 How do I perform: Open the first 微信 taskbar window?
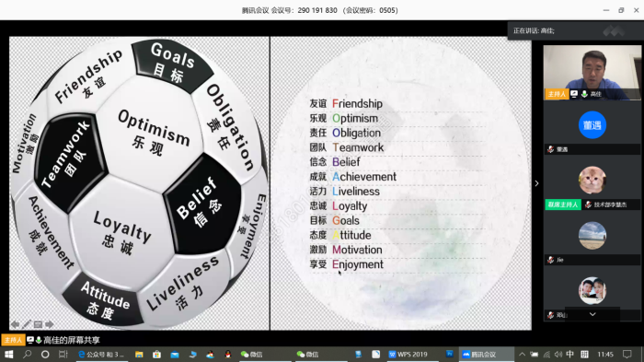(251, 355)
